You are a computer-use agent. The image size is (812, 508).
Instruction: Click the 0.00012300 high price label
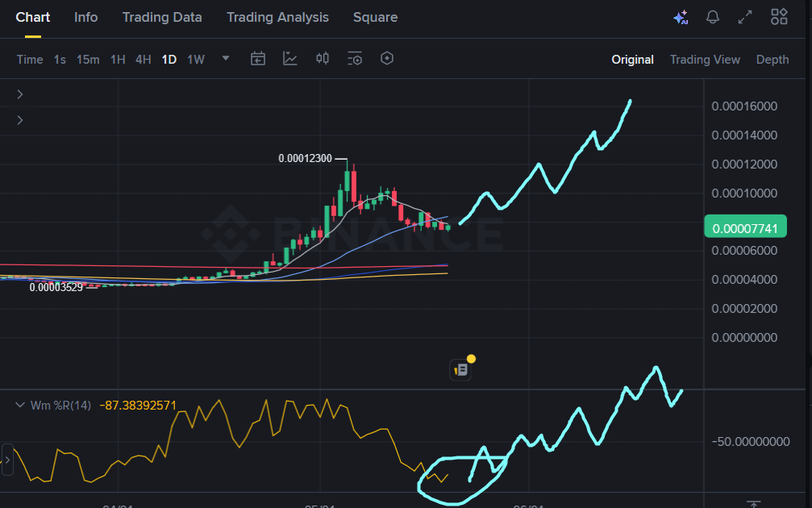pyautogui.click(x=305, y=159)
